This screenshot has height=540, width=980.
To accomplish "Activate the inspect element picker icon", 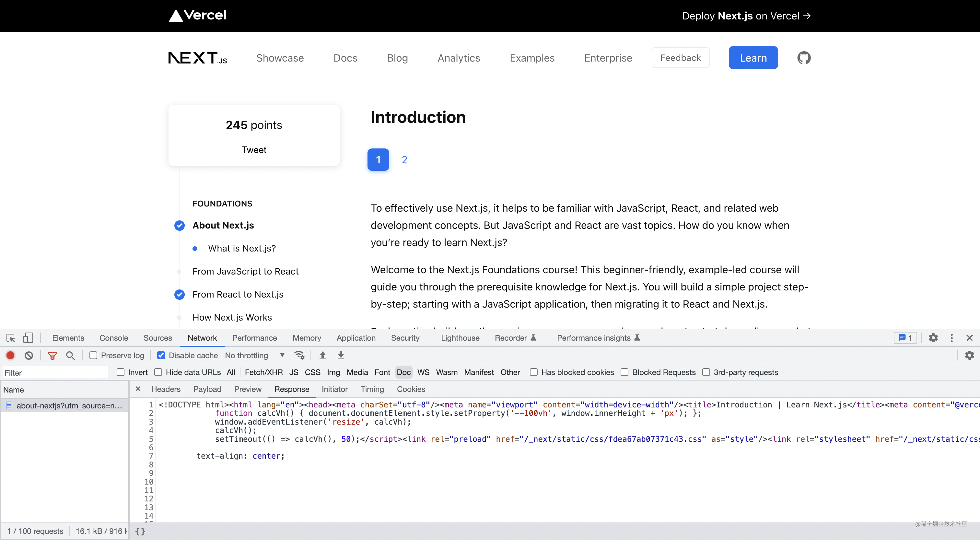I will coord(11,338).
